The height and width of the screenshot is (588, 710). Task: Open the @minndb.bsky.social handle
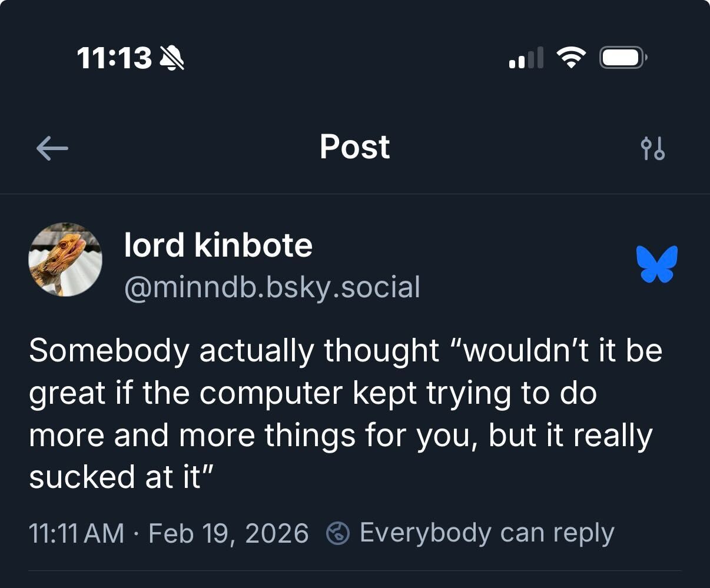tap(272, 287)
